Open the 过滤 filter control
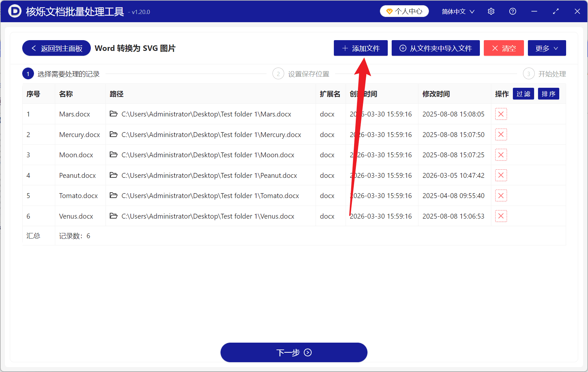 click(523, 94)
